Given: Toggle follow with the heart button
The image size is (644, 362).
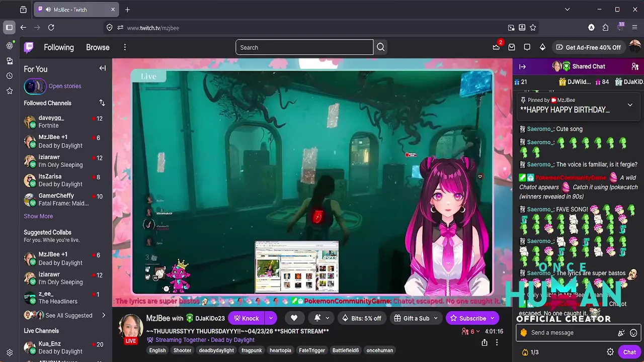Looking at the screenshot, I should (294, 318).
